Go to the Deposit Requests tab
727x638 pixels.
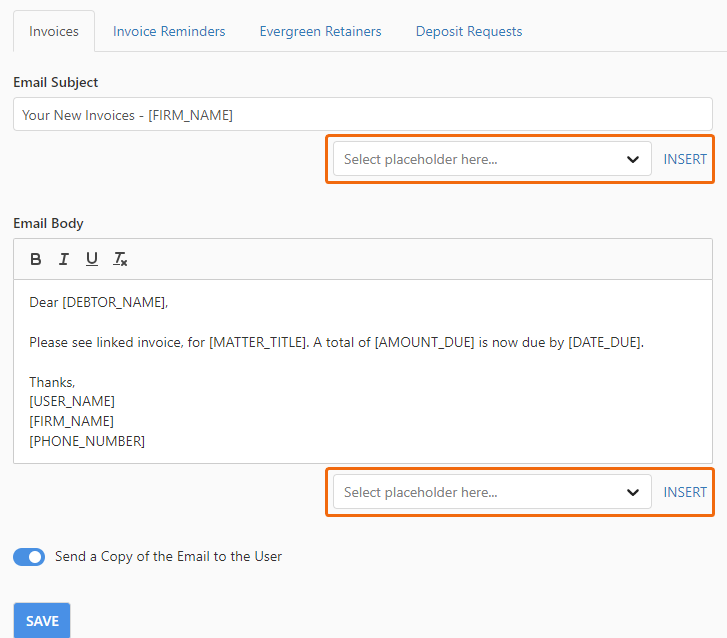469,31
